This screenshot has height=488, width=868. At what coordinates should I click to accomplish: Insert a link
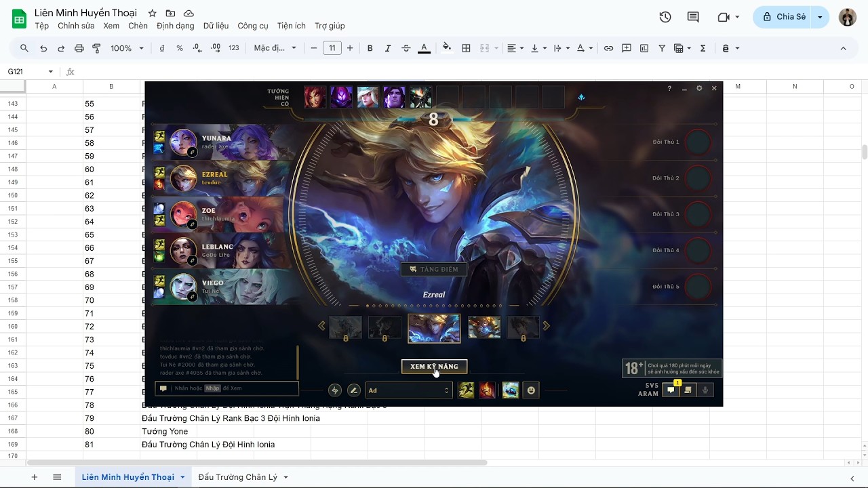(x=609, y=48)
